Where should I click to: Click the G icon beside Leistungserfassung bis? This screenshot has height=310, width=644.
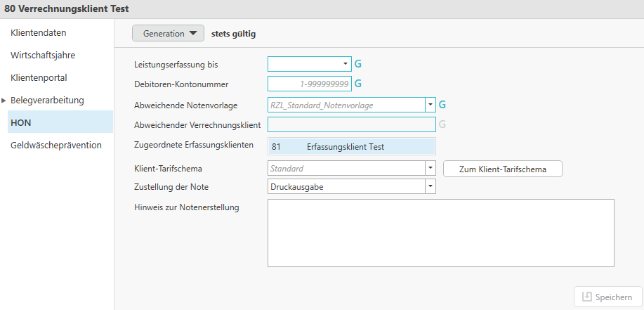click(x=357, y=64)
